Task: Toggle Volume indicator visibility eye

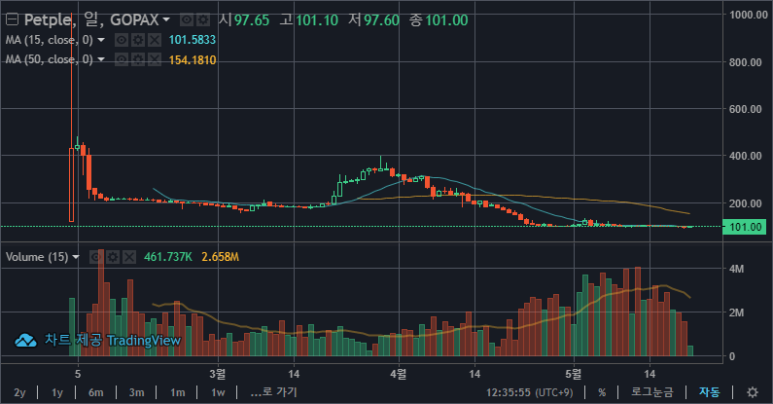Action: click(x=96, y=257)
